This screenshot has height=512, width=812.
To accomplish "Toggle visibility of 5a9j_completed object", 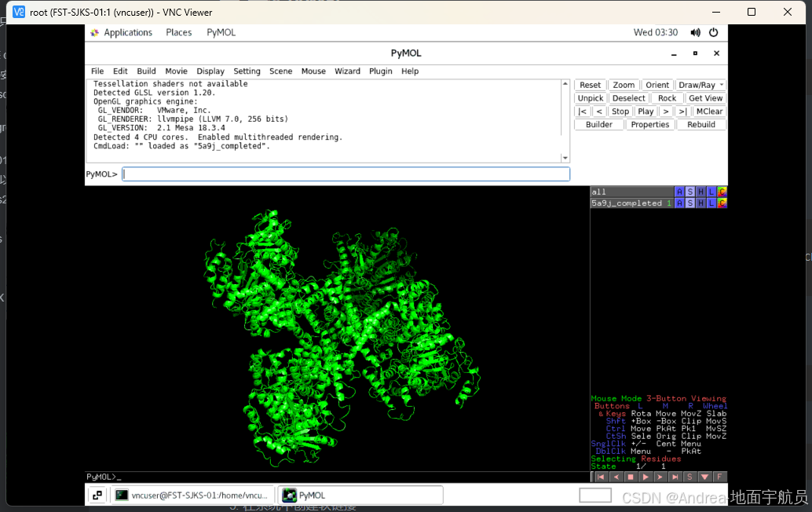I will tap(632, 203).
